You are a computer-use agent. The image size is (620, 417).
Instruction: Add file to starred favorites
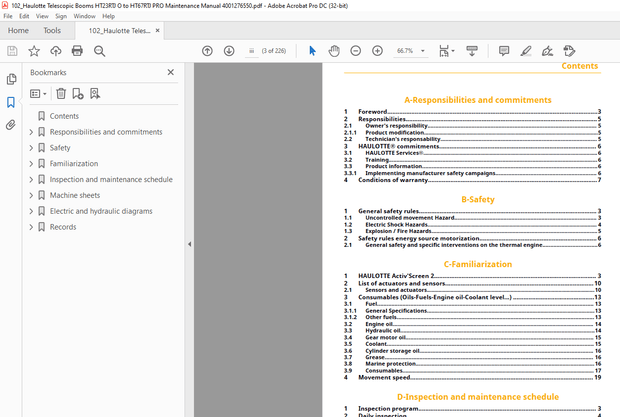point(34,51)
